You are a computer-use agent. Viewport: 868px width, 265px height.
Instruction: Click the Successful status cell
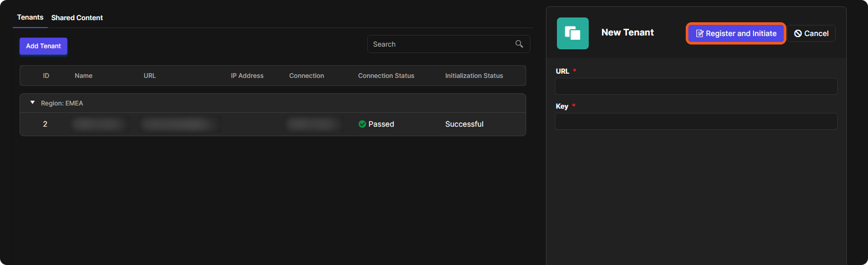[464, 124]
